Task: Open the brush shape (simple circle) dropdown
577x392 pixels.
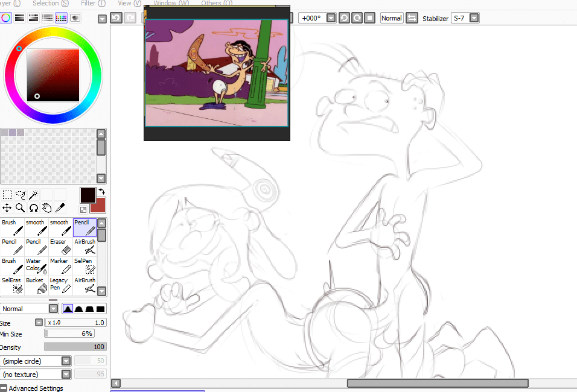Action: pos(66,361)
